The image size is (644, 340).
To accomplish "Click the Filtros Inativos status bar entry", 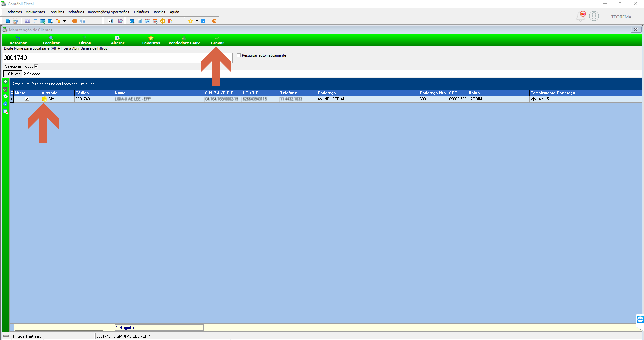I will point(27,336).
